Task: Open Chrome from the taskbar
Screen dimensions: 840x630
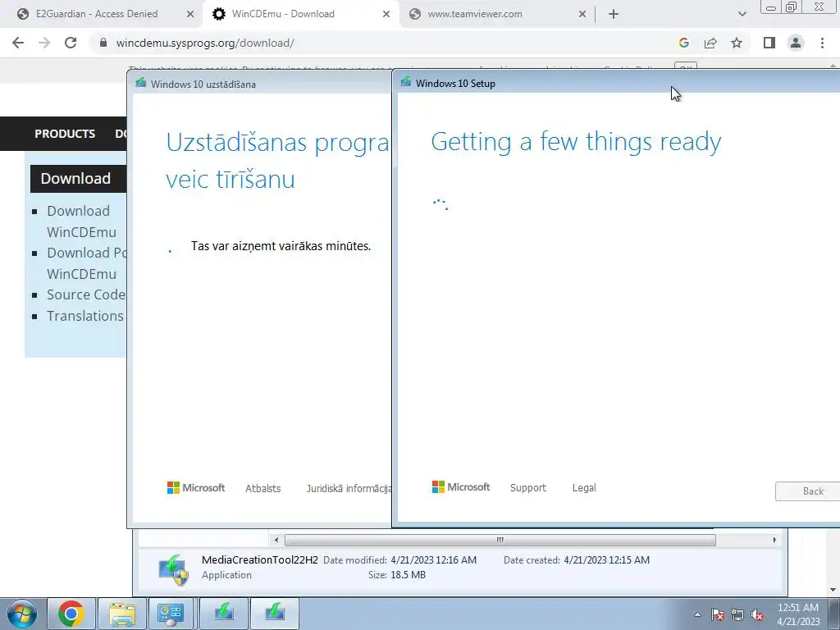Action: [71, 614]
